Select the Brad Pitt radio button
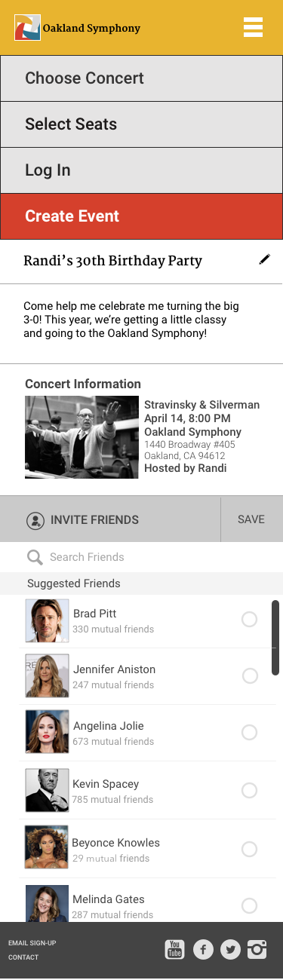 click(x=249, y=620)
